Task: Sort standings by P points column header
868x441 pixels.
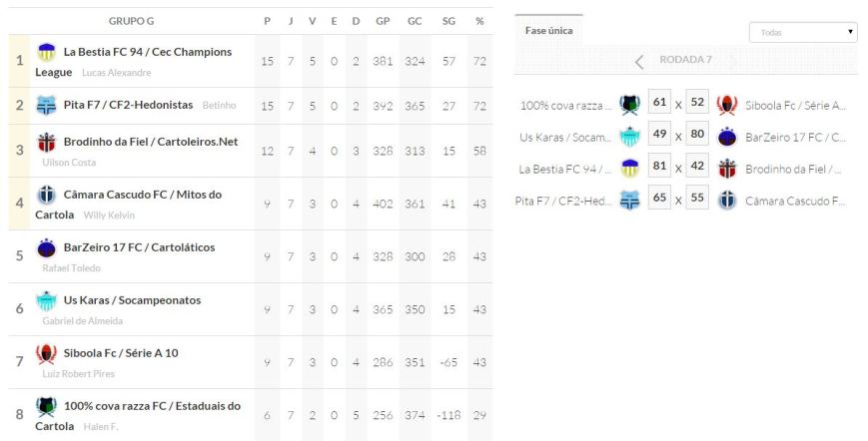Action: pos(267,21)
